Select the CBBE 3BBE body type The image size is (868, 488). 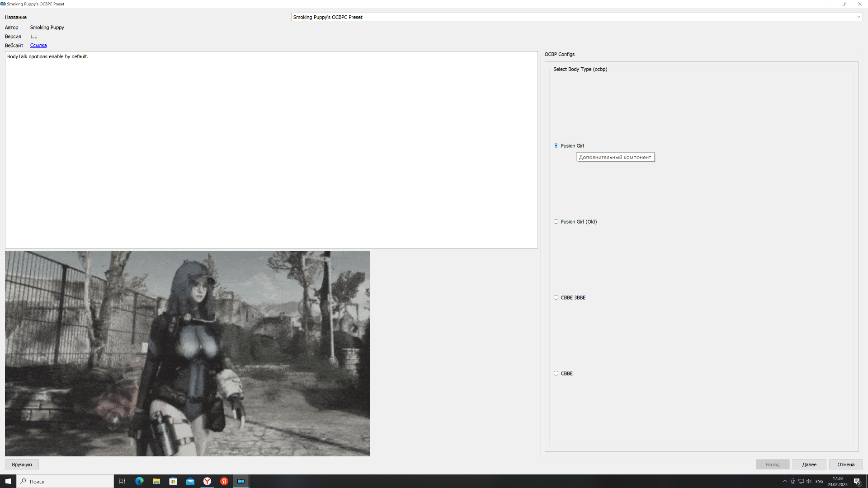click(x=556, y=297)
